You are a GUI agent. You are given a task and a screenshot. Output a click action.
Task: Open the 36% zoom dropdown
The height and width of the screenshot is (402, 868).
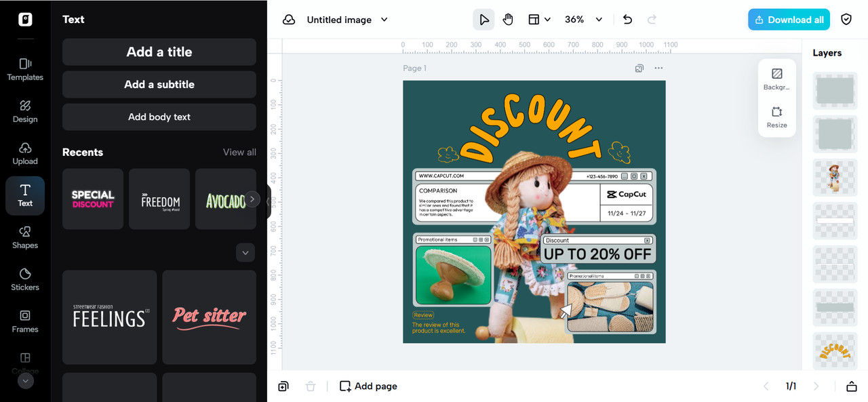[583, 20]
